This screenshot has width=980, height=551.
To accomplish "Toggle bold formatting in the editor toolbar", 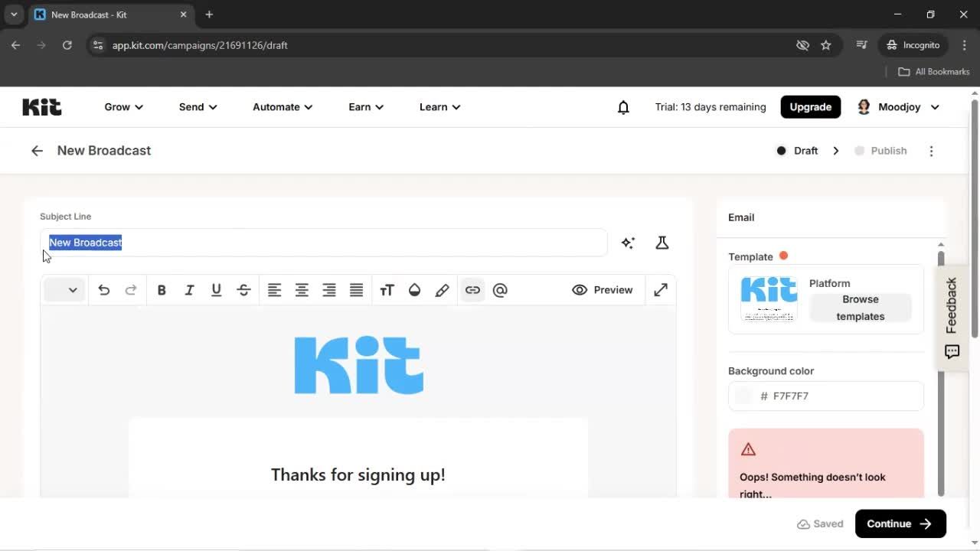I will (162, 290).
